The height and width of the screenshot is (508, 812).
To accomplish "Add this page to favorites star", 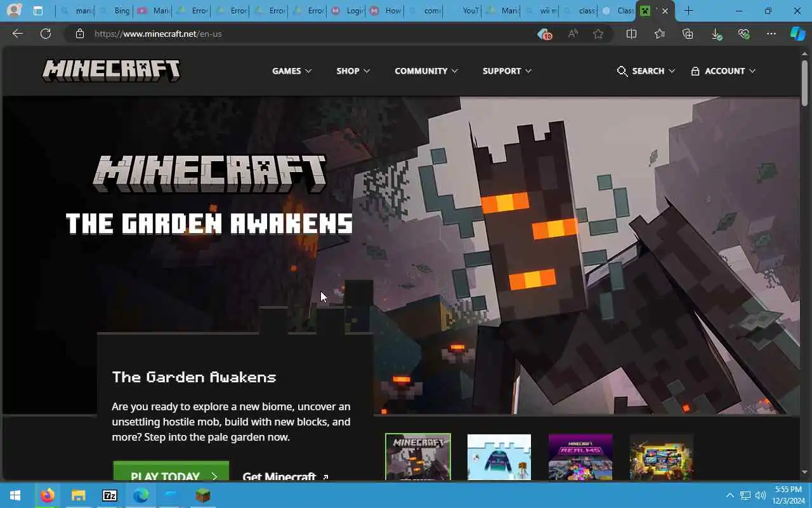I will tap(598, 34).
